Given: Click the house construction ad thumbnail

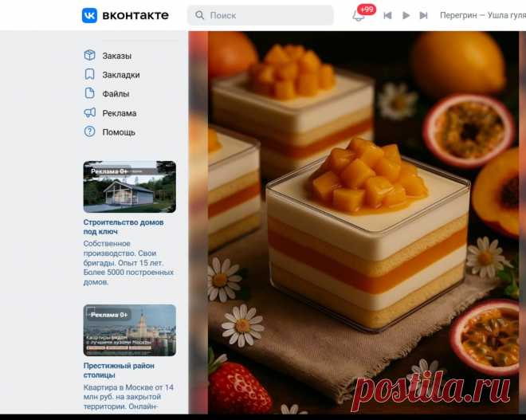Looking at the screenshot, I should coord(130,186).
